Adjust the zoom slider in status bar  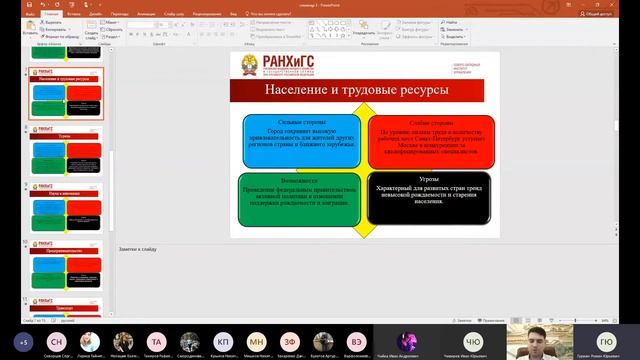pyautogui.click(x=577, y=321)
